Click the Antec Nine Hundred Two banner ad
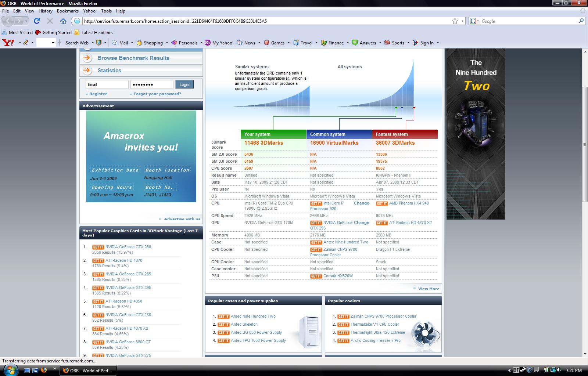The image size is (588, 376). pyautogui.click(x=476, y=134)
